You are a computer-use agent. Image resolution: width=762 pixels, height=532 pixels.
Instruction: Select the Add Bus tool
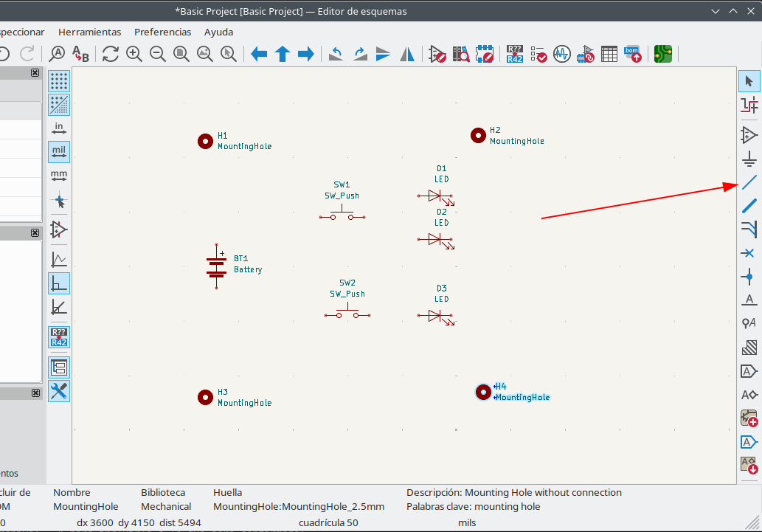point(749,205)
